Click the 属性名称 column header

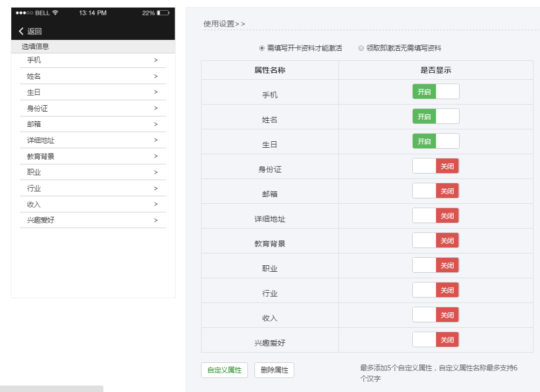point(269,70)
